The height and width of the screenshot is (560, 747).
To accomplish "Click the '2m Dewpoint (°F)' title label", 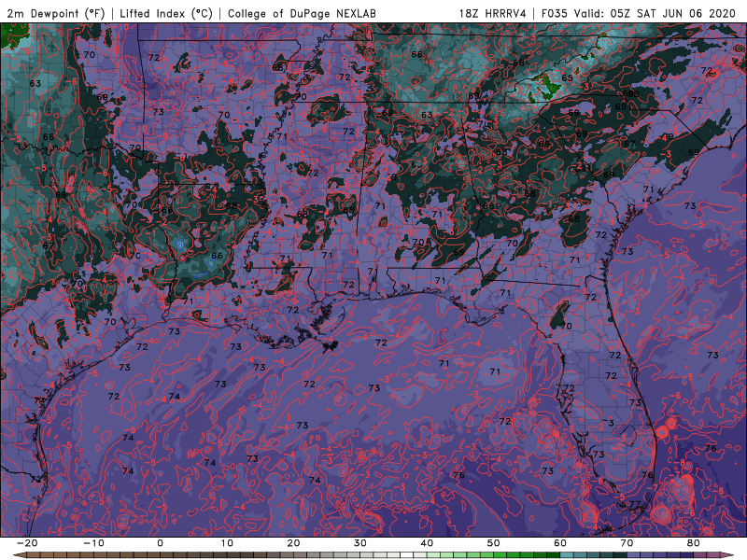I will (56, 13).
